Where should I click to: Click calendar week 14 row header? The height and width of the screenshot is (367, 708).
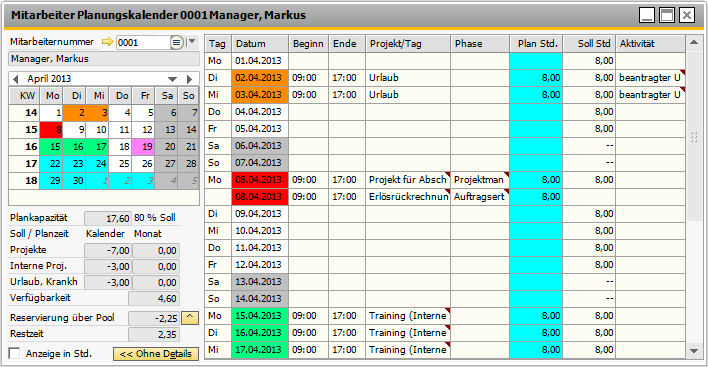pos(24,113)
